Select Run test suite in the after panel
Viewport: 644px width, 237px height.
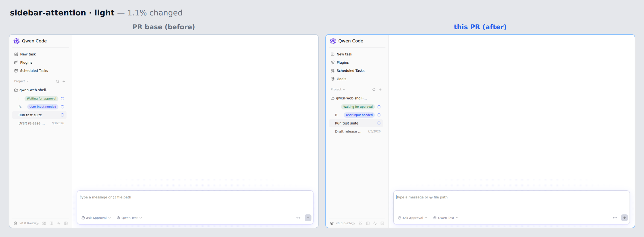356,123
